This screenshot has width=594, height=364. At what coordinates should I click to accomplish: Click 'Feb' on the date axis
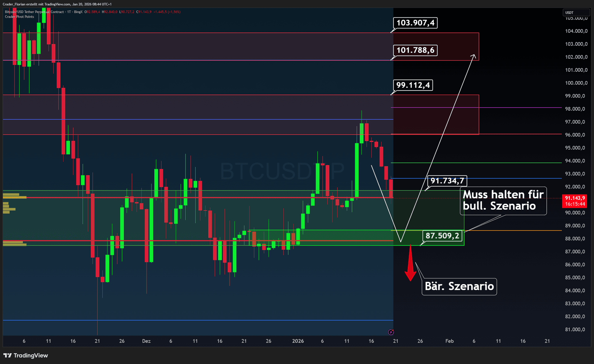[x=449, y=341]
